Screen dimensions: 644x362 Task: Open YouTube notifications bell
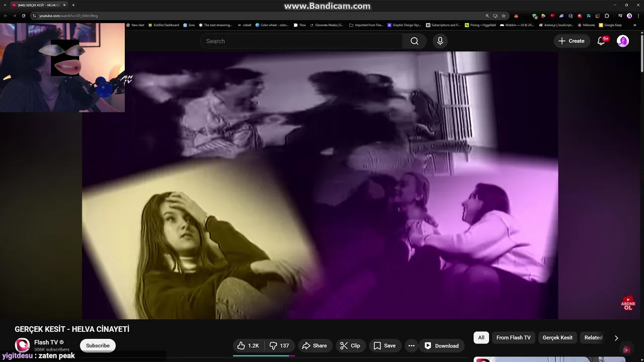pyautogui.click(x=601, y=41)
